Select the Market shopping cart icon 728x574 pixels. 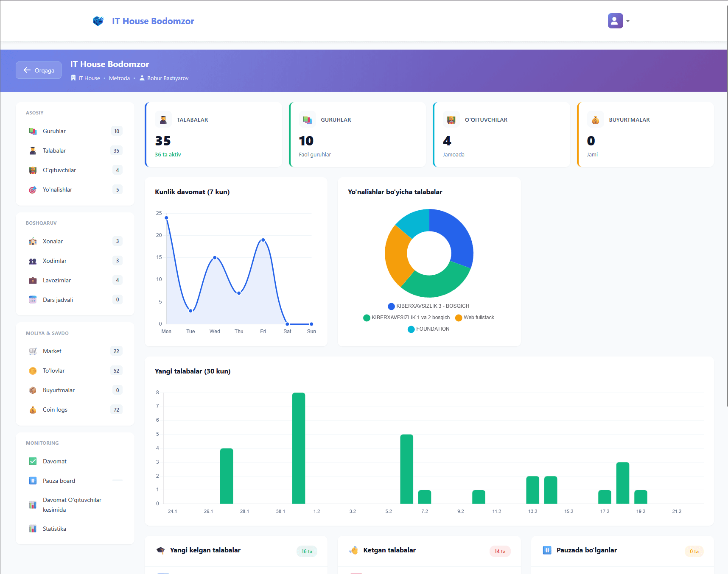point(33,351)
